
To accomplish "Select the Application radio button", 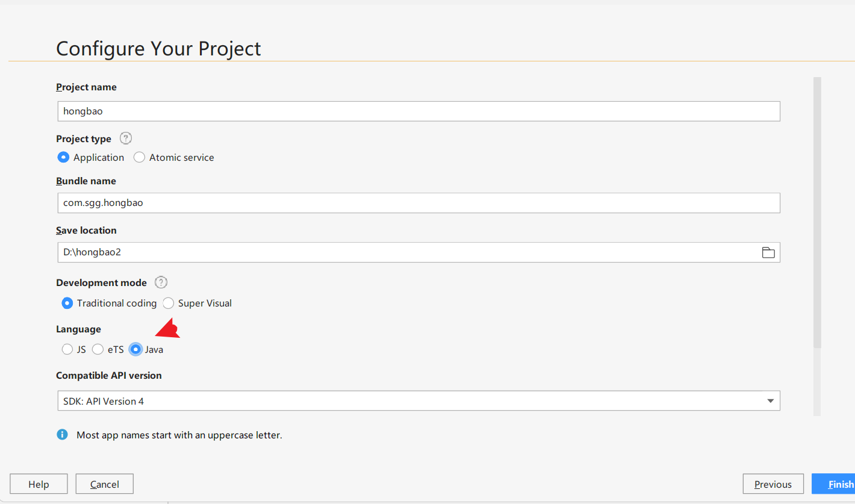I will 63,157.
